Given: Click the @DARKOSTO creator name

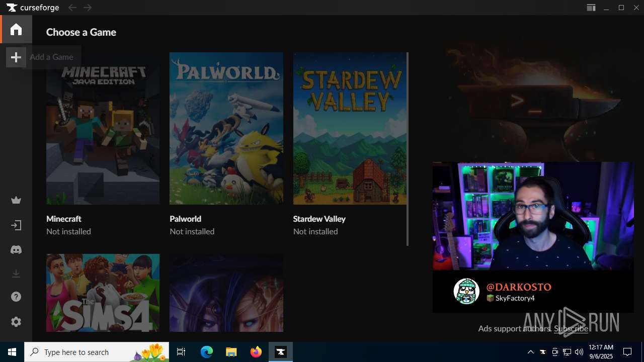Looking at the screenshot, I should click(519, 287).
